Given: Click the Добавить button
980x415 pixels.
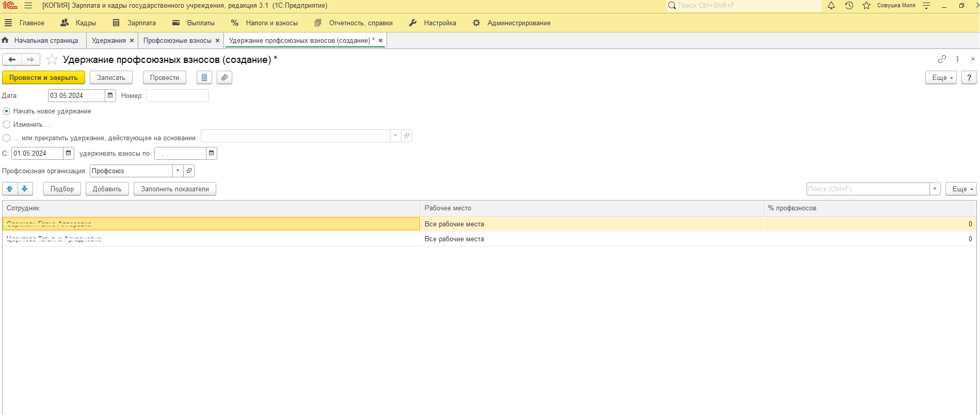Looking at the screenshot, I should point(107,189).
